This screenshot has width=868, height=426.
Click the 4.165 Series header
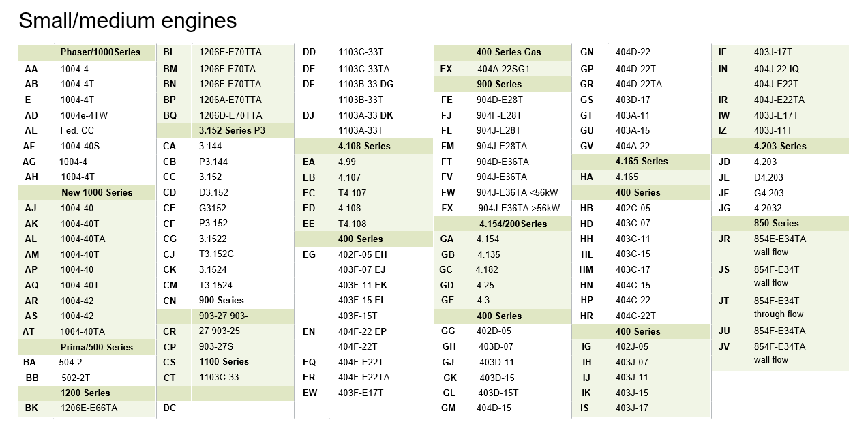pyautogui.click(x=642, y=162)
